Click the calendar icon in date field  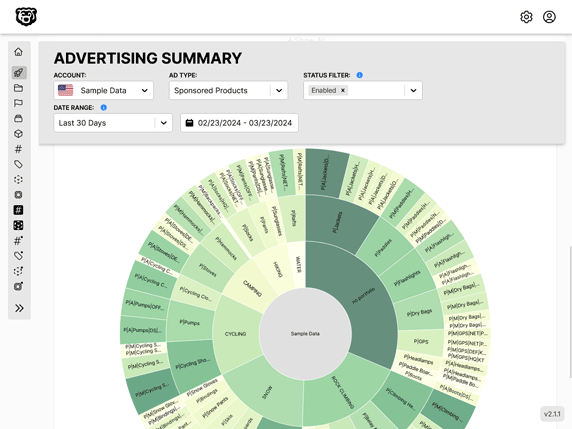(x=189, y=123)
